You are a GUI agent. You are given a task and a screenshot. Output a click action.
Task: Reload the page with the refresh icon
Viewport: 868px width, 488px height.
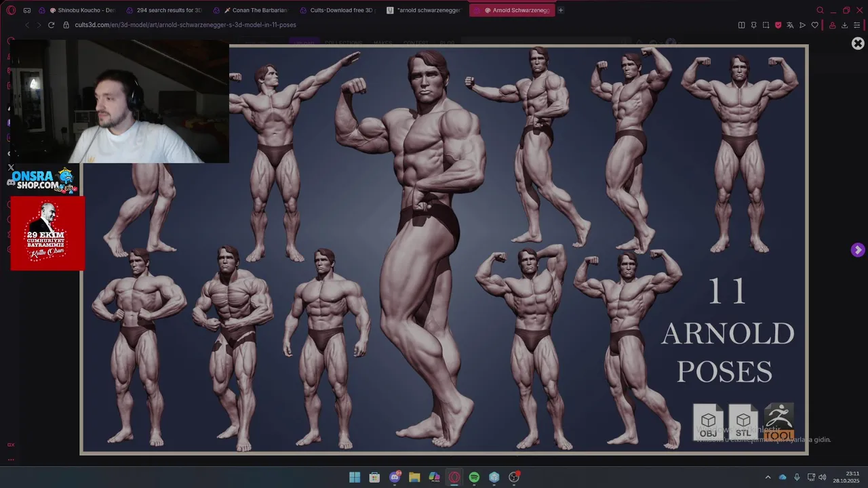coord(51,25)
